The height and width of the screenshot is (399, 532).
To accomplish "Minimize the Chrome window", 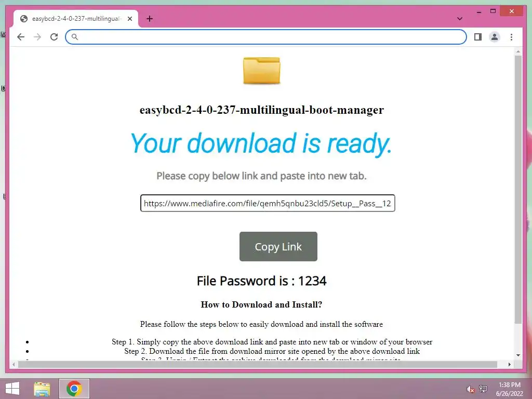I will [478, 12].
